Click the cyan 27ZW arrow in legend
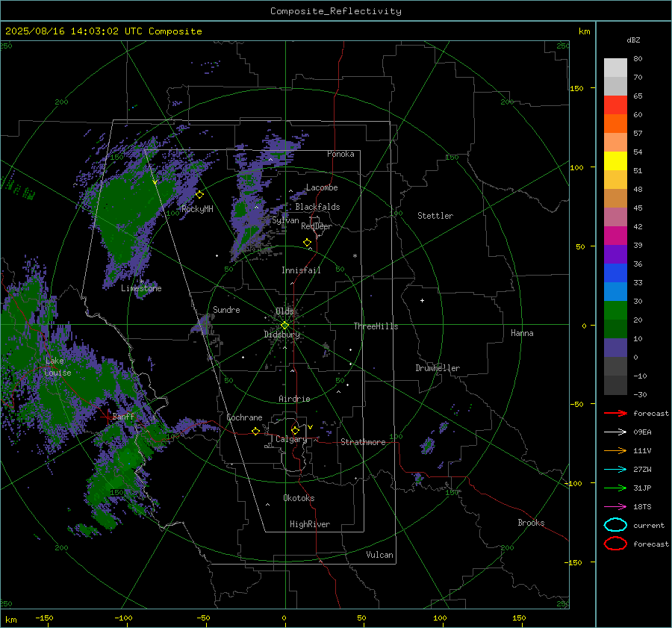 point(615,470)
